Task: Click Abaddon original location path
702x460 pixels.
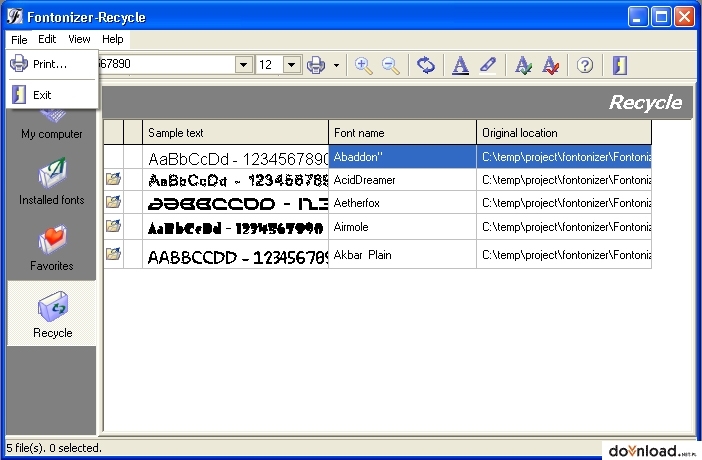Action: (564, 157)
